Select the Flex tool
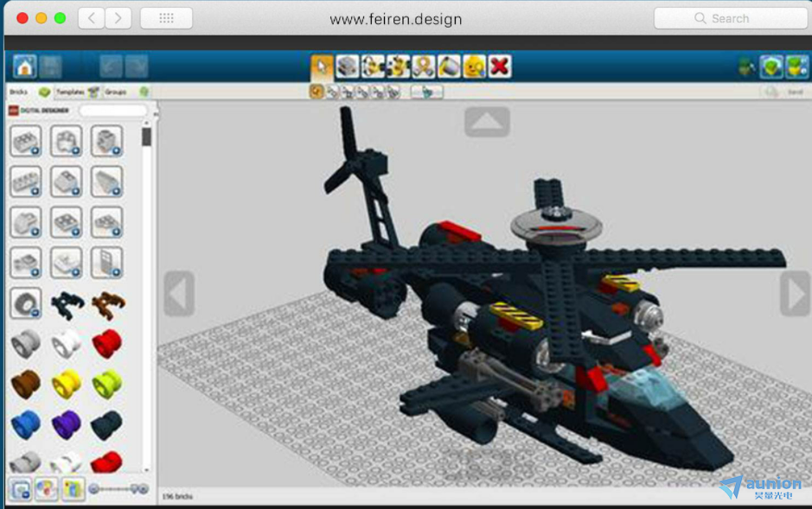 tap(423, 67)
